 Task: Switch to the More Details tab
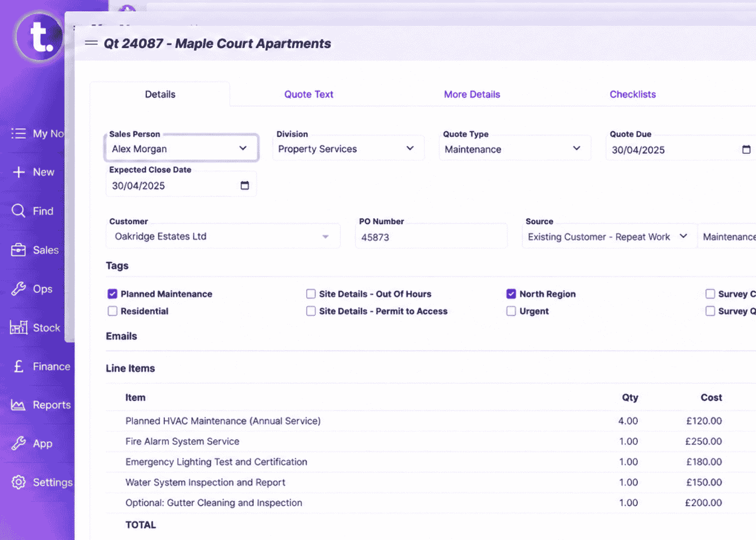tap(472, 94)
